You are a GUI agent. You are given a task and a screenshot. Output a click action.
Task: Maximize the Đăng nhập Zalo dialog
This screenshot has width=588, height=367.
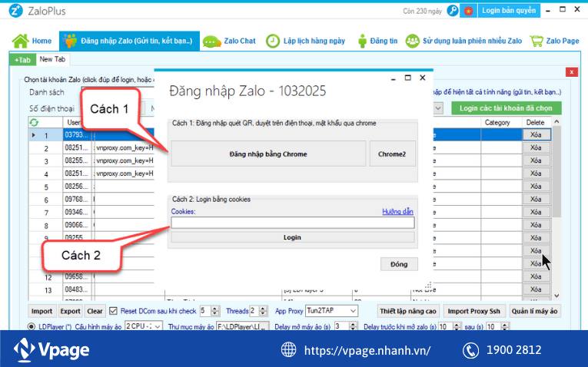pyautogui.click(x=408, y=78)
